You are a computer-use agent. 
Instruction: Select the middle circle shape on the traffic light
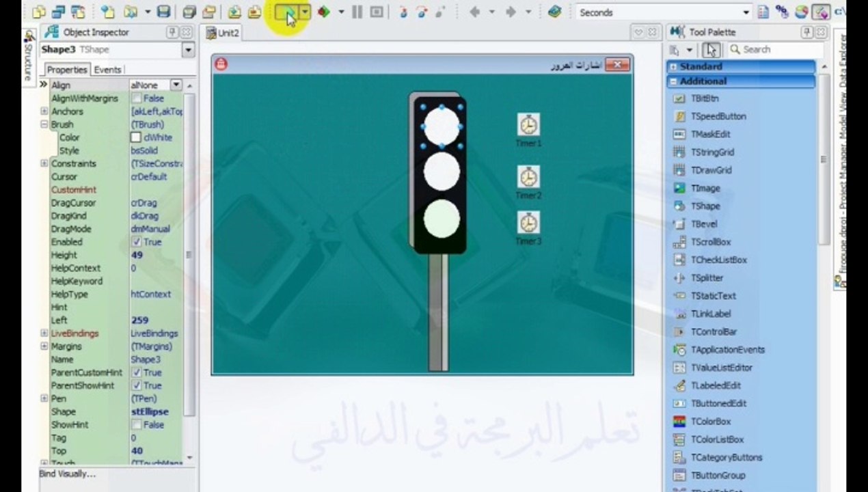click(442, 172)
